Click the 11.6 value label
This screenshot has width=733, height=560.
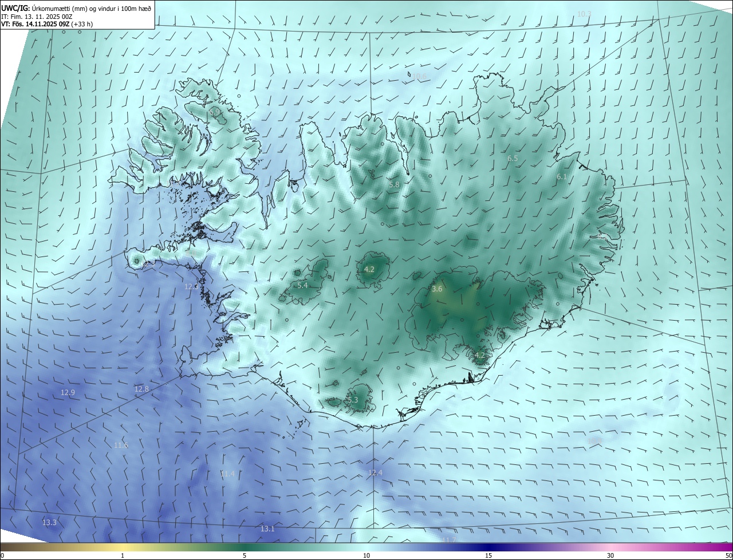point(121,445)
